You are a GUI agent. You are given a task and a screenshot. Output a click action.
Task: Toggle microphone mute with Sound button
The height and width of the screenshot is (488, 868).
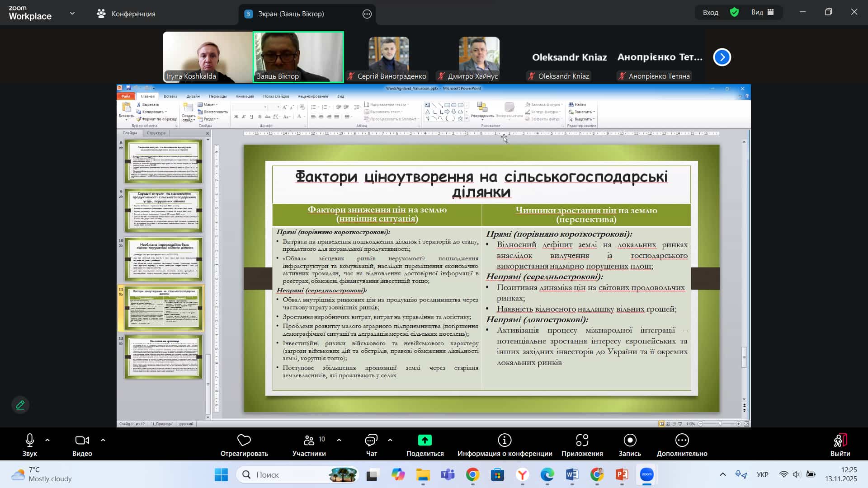(x=30, y=440)
